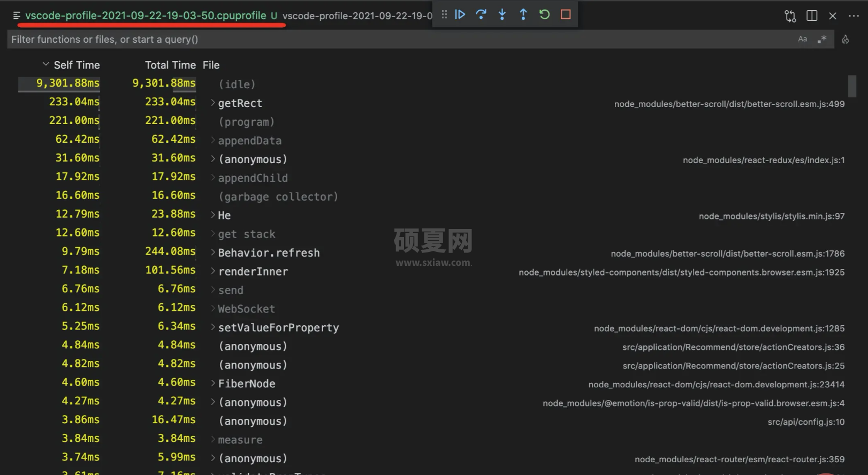The image size is (868, 475).
Task: Open actionCreators.js:36 file link
Action: pyautogui.click(x=734, y=347)
